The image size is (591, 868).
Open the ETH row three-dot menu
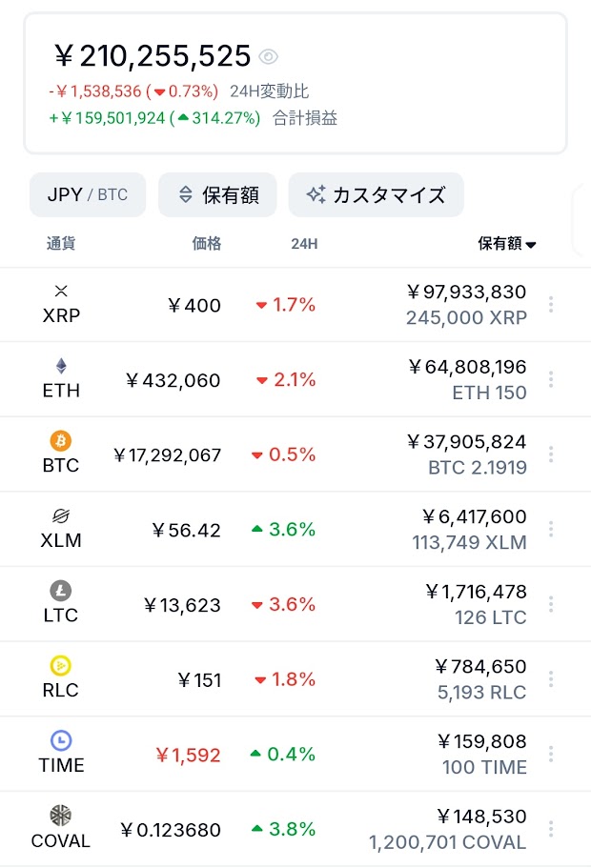(551, 379)
